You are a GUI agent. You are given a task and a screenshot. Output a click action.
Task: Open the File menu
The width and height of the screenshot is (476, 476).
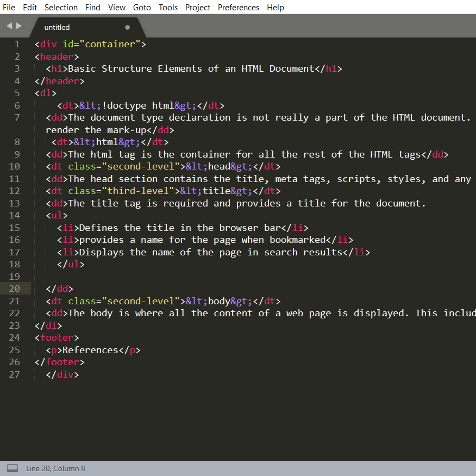[x=9, y=7]
